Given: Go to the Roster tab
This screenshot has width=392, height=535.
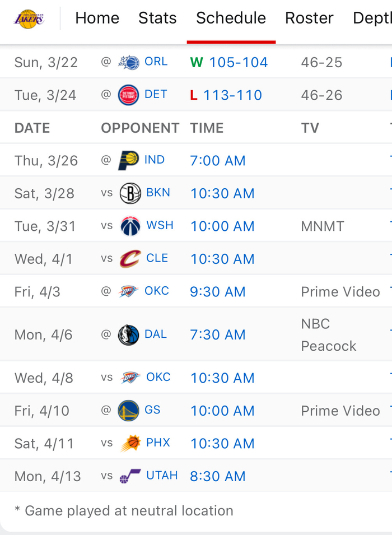Looking at the screenshot, I should (309, 18).
